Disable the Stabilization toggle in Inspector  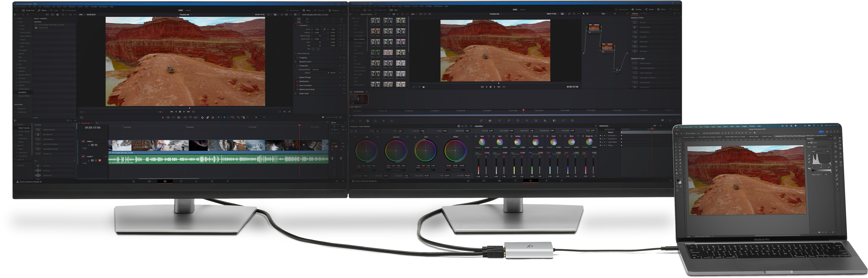[x=297, y=81]
